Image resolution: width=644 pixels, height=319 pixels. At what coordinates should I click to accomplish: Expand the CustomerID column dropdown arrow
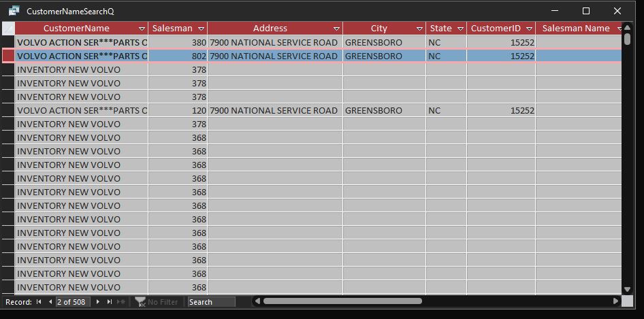coord(529,29)
